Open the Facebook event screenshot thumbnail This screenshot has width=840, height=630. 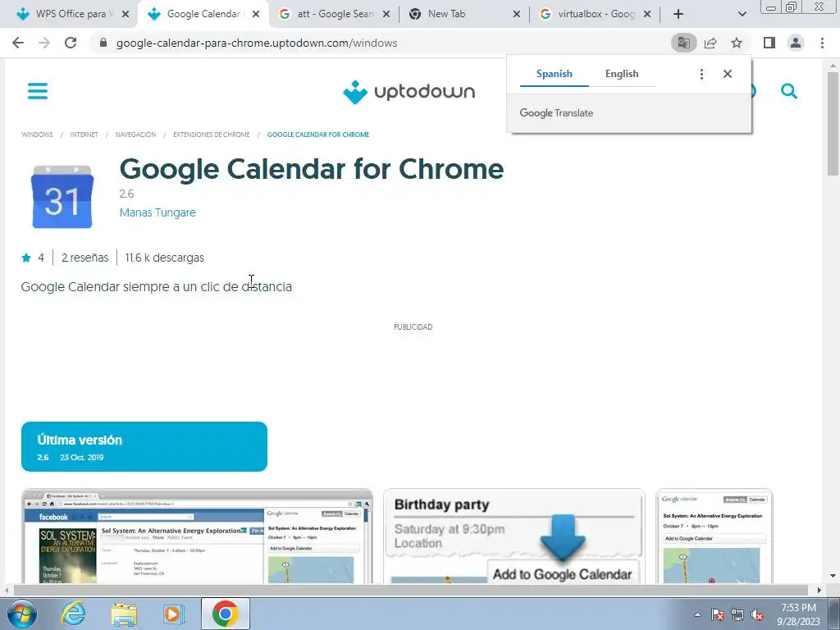197,536
